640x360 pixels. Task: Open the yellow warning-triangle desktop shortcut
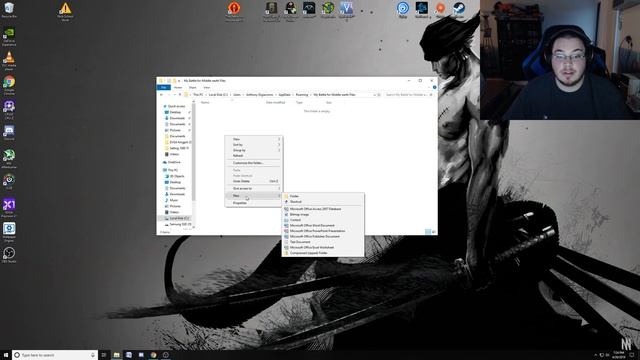pyautogui.click(x=65, y=11)
